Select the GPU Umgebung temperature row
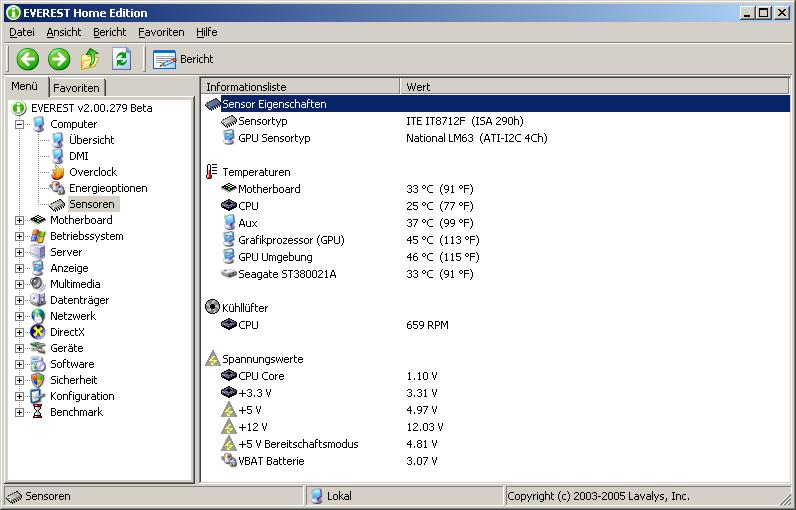Image resolution: width=796 pixels, height=510 pixels. coord(496,257)
